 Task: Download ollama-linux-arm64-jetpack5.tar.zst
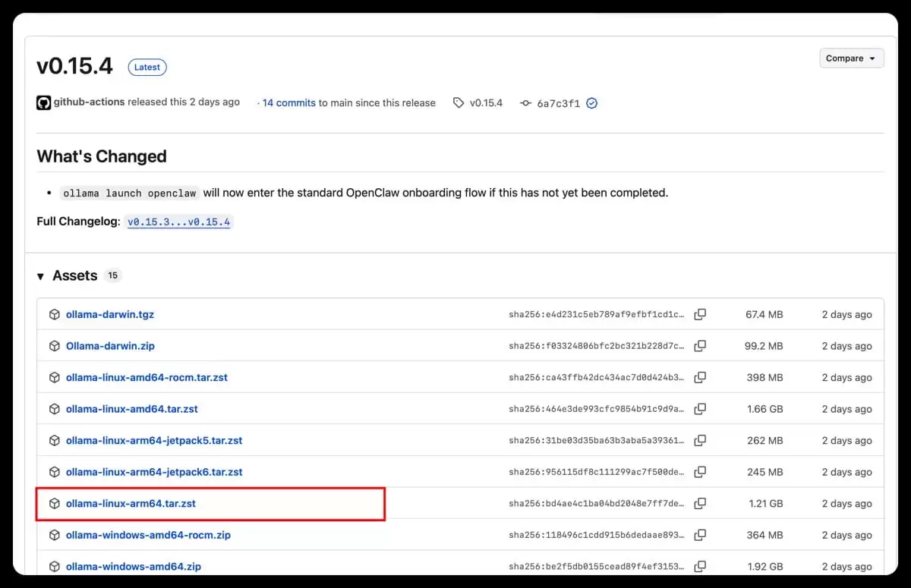click(154, 440)
